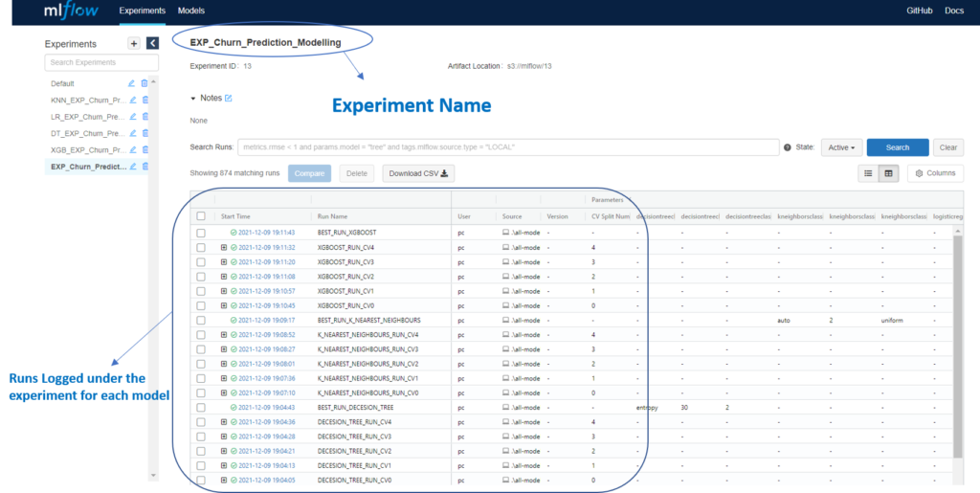
Task: Click the XGBOOST_RUN_CV3 run name
Action: click(345, 261)
